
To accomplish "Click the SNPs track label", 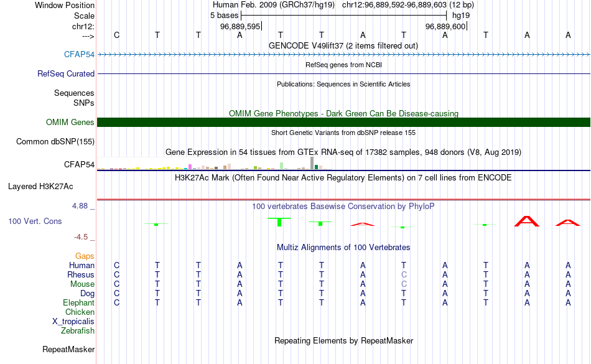I will (x=84, y=103).
